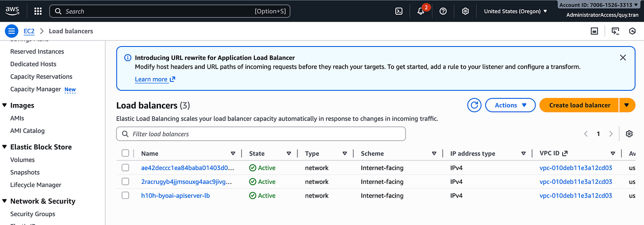Viewport: 644px width, 225px height.
Task: Click page number 1 in pagination
Action: pyautogui.click(x=598, y=134)
